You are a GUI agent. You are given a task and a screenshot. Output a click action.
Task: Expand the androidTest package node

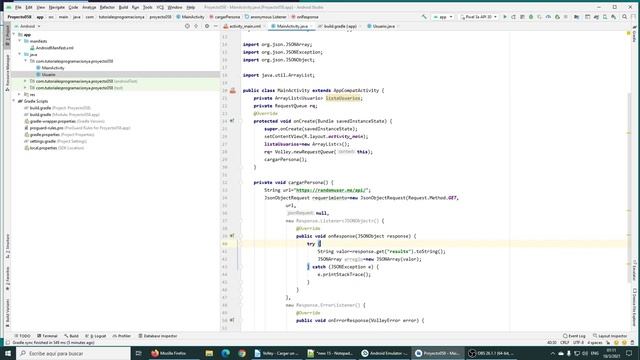25,81
